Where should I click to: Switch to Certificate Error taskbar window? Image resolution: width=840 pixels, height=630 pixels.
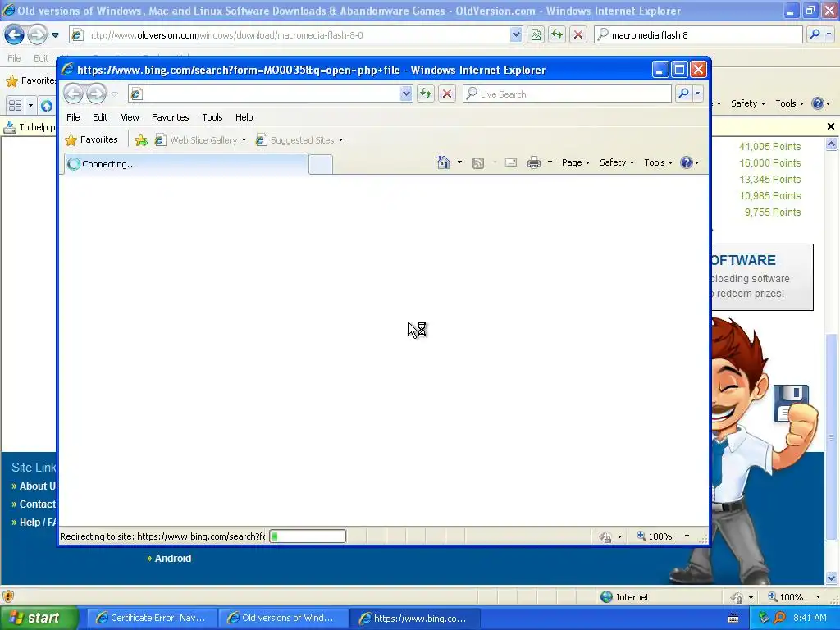[152, 618]
